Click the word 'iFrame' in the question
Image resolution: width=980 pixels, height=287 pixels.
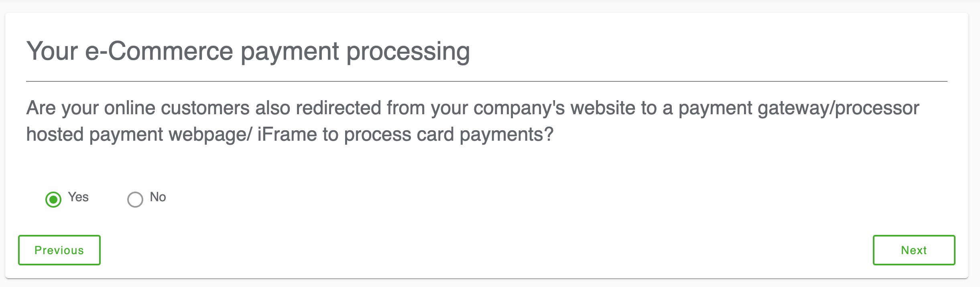pyautogui.click(x=287, y=134)
